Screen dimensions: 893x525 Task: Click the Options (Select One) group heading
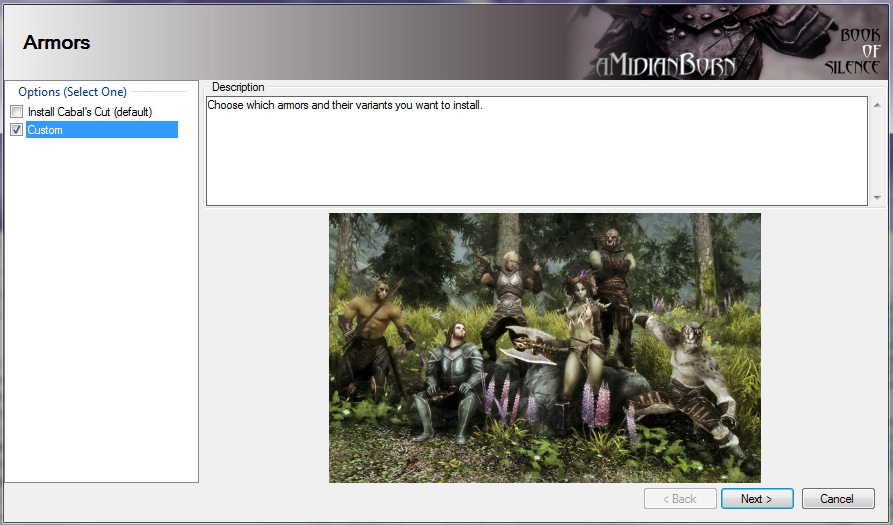72,92
